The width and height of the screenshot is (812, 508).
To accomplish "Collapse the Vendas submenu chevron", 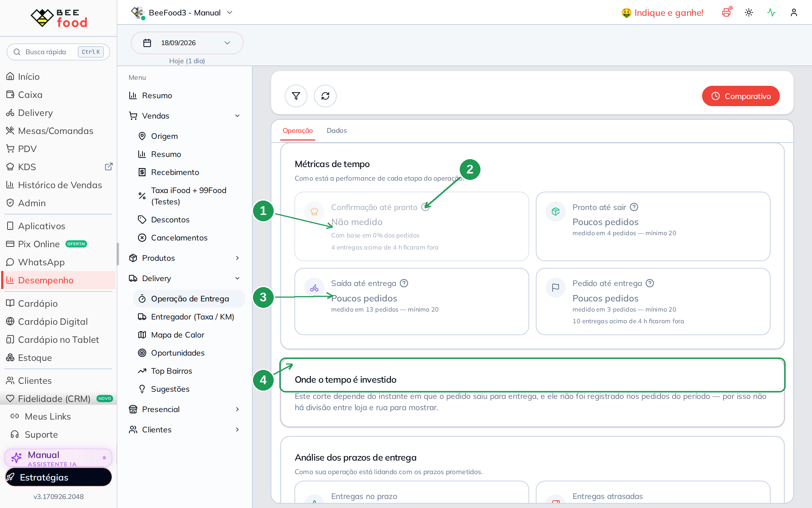I will 237,116.
